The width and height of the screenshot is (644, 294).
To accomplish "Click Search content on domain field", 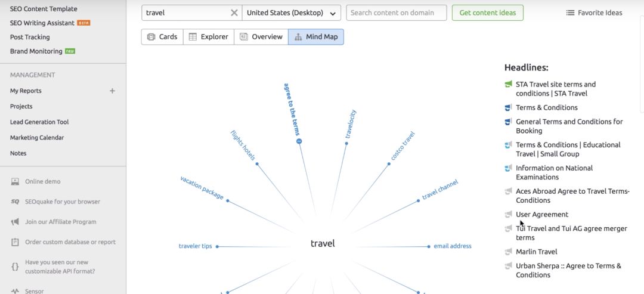I will click(397, 13).
